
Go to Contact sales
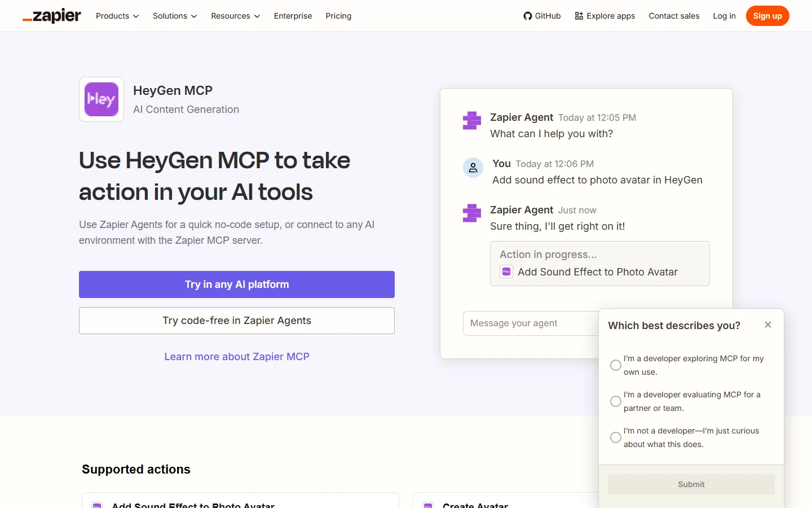point(674,16)
